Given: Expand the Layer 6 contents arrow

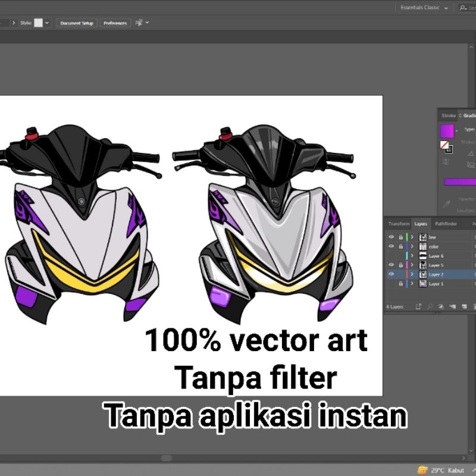Looking at the screenshot, I should [x=412, y=256].
